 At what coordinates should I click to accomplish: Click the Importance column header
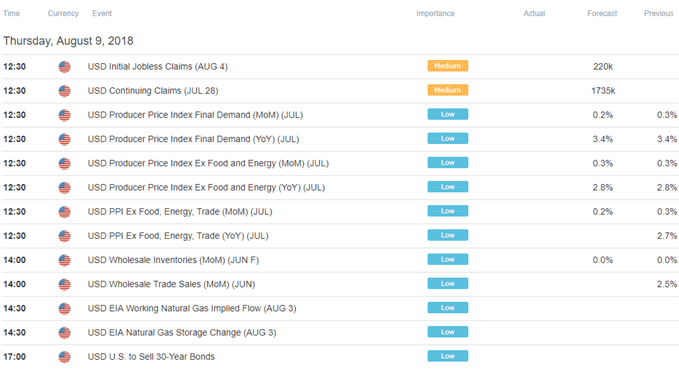tap(435, 13)
